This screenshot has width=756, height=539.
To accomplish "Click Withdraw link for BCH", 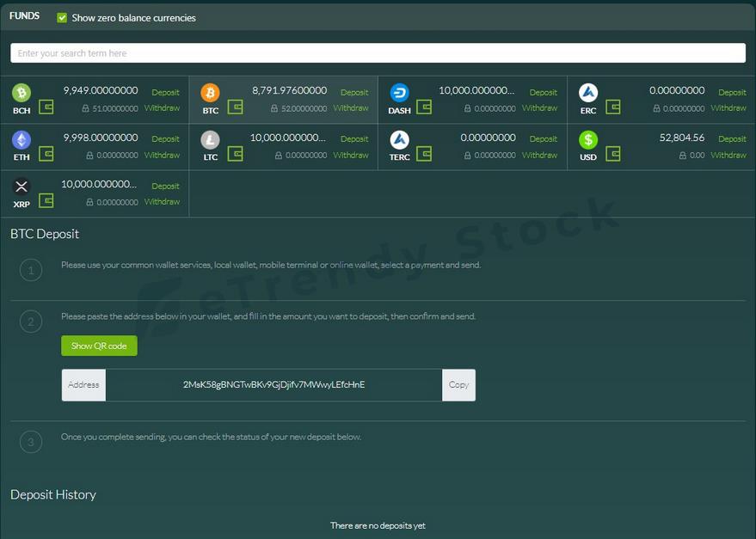I will coord(162,108).
